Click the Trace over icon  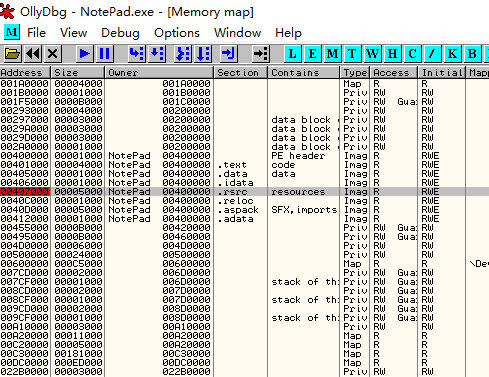[x=203, y=53]
